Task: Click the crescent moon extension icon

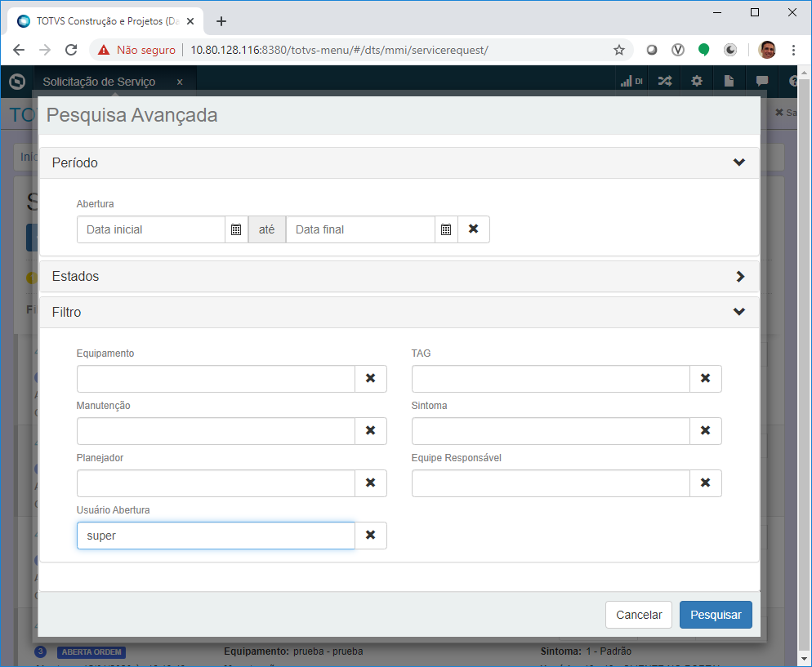Action: (730, 50)
